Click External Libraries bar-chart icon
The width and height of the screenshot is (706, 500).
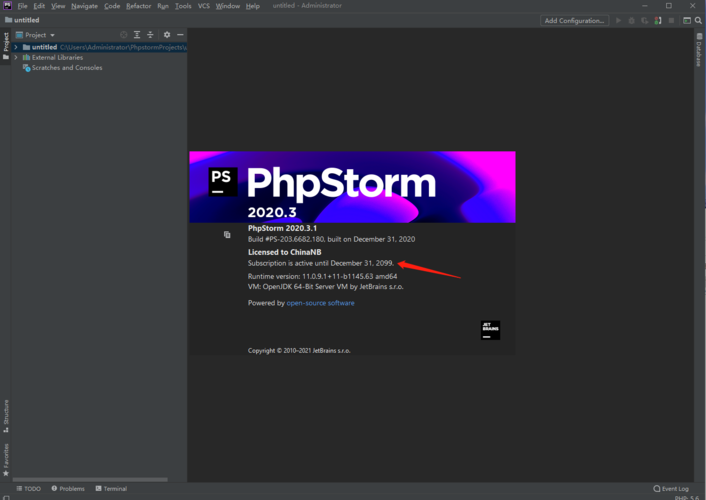[x=26, y=57]
